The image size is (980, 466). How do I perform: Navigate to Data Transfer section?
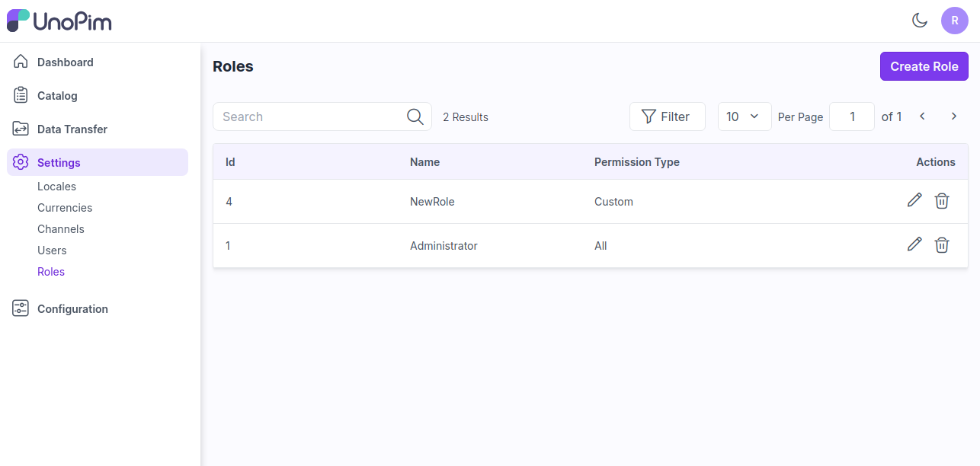click(x=72, y=129)
